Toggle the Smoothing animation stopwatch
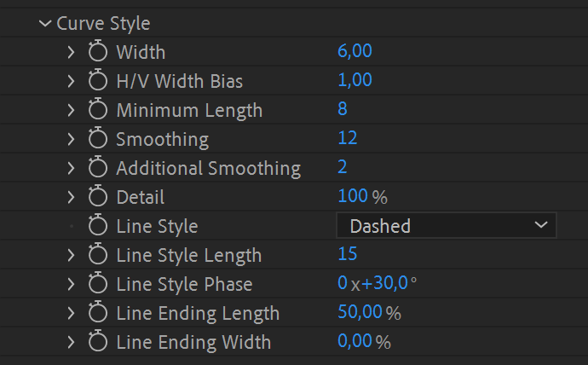This screenshot has width=588, height=365. pos(98,139)
